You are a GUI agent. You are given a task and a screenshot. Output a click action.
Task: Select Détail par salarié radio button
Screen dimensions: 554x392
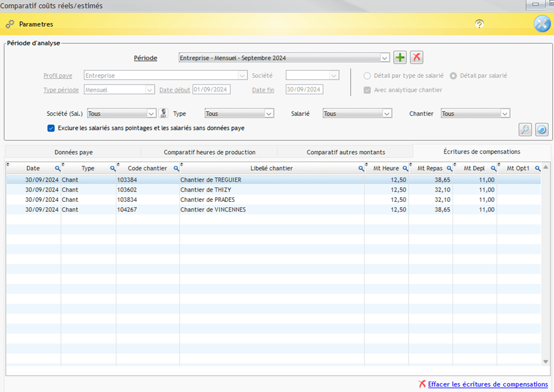click(x=454, y=76)
